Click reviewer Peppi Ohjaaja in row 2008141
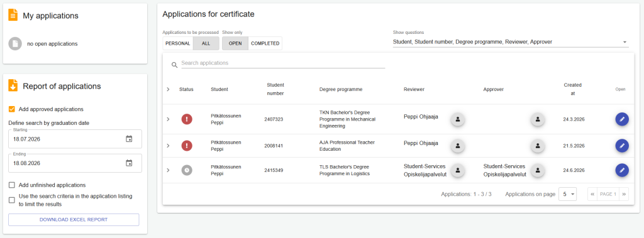This screenshot has width=644, height=238. pyautogui.click(x=421, y=143)
